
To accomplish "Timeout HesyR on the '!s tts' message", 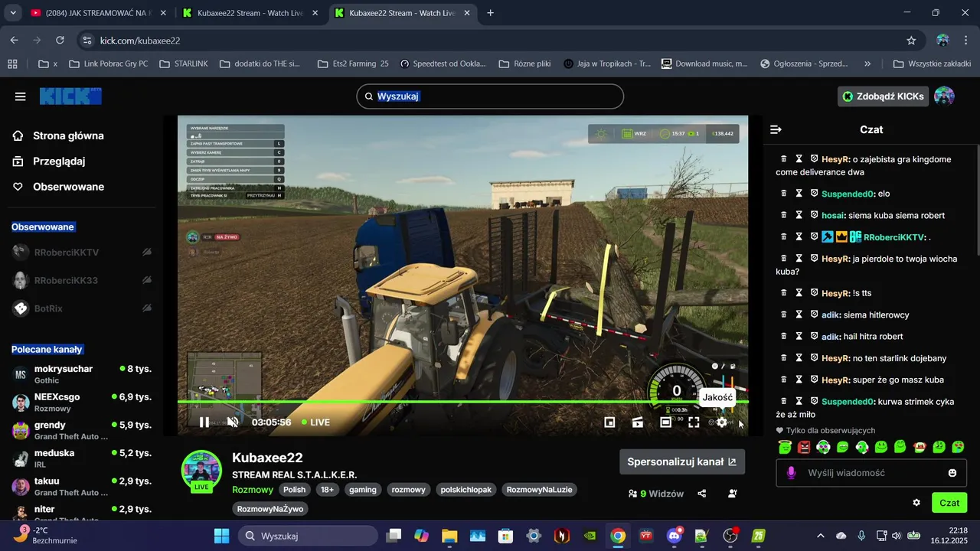I will [799, 293].
